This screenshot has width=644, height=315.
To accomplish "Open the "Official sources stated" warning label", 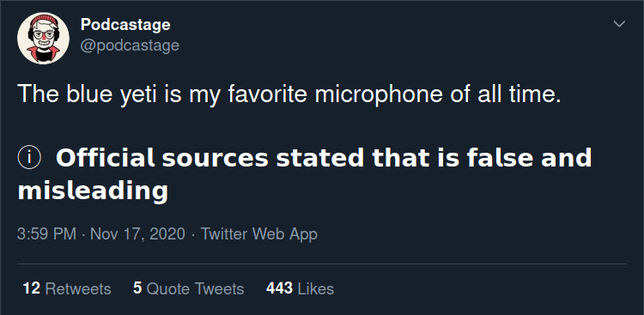I will (x=304, y=174).
